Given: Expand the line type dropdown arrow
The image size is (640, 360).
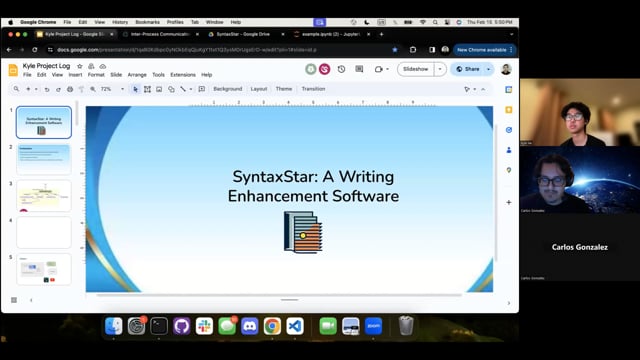Looking at the screenshot, I should point(191,89).
